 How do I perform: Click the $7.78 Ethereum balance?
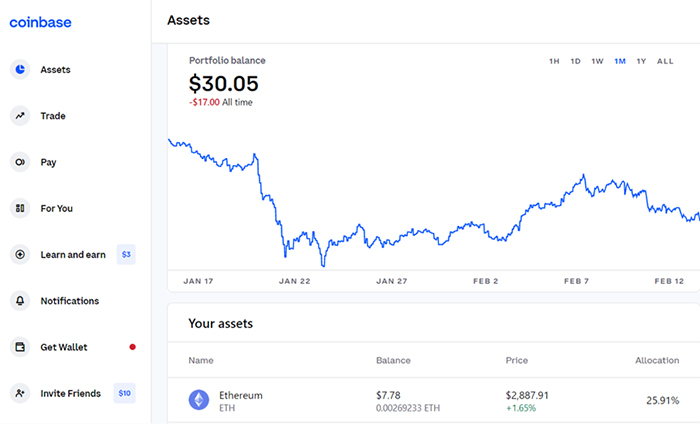click(x=388, y=395)
